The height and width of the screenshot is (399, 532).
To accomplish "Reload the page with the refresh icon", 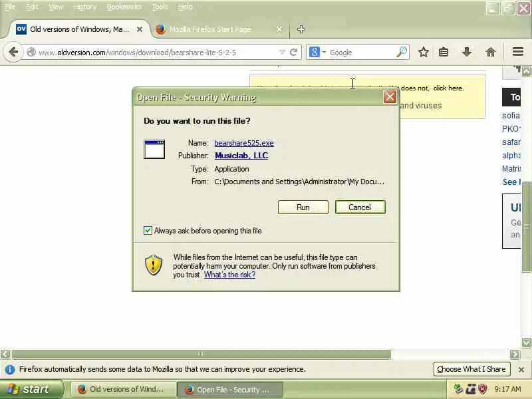I will pyautogui.click(x=294, y=53).
